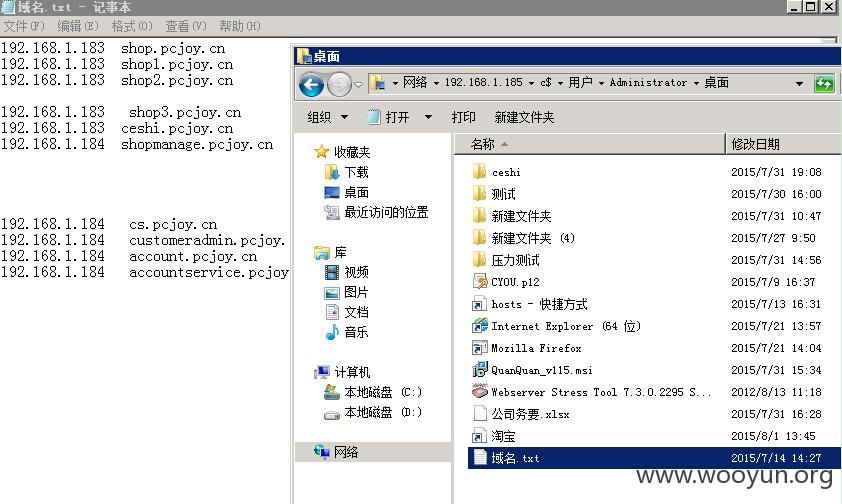
Task: Click the 下载 folder icon in sidebar
Action: tap(331, 172)
